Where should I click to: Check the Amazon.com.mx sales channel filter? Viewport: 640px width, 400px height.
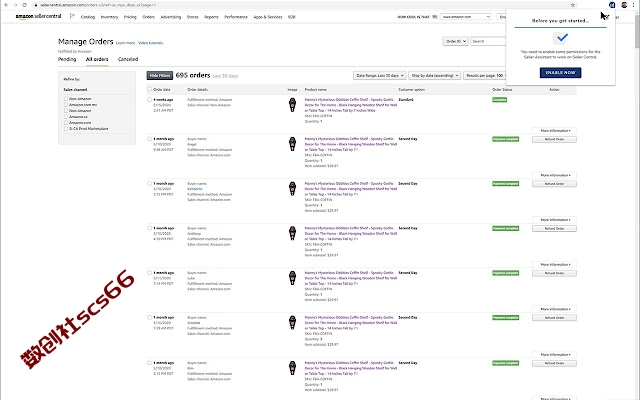(x=66, y=104)
